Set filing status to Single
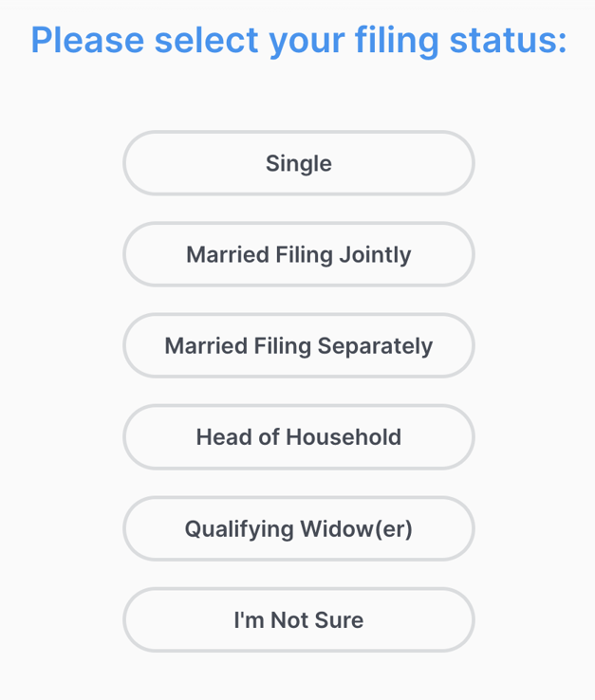The width and height of the screenshot is (595, 700). pyautogui.click(x=298, y=163)
